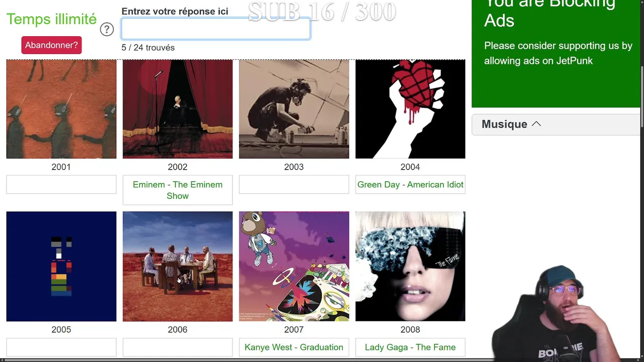644x362 pixels.
Task: Click the Abandonner? button
Action: click(x=51, y=45)
